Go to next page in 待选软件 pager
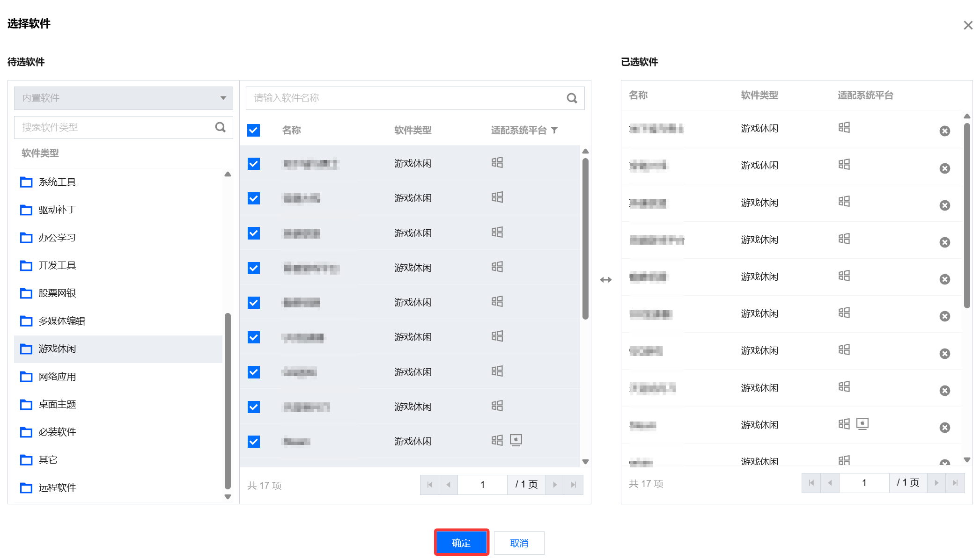 (x=555, y=485)
